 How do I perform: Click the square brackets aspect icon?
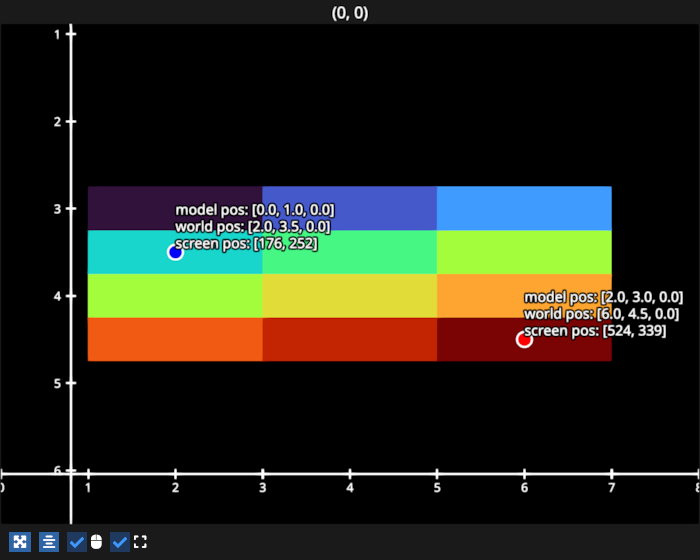point(140,542)
